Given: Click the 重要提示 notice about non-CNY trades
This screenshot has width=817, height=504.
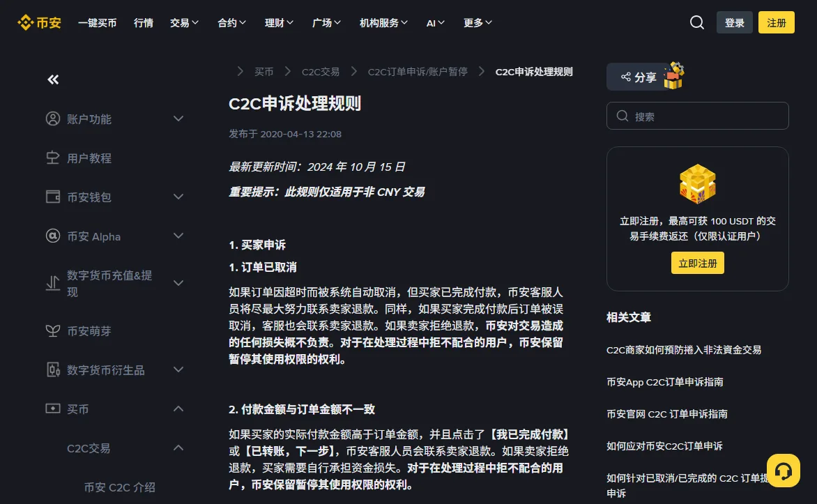Looking at the screenshot, I should coord(327,192).
